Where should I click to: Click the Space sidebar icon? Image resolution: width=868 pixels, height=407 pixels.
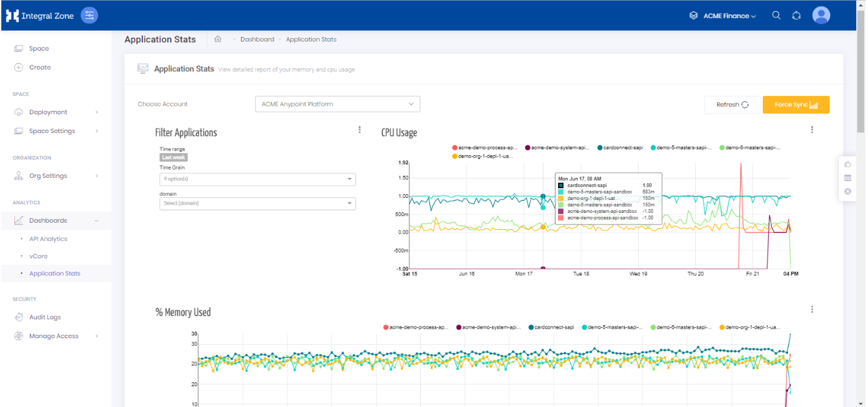point(18,49)
